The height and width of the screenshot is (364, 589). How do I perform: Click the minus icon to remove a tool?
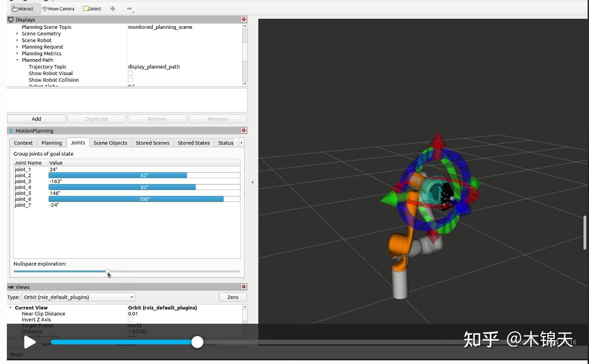pos(129,8)
